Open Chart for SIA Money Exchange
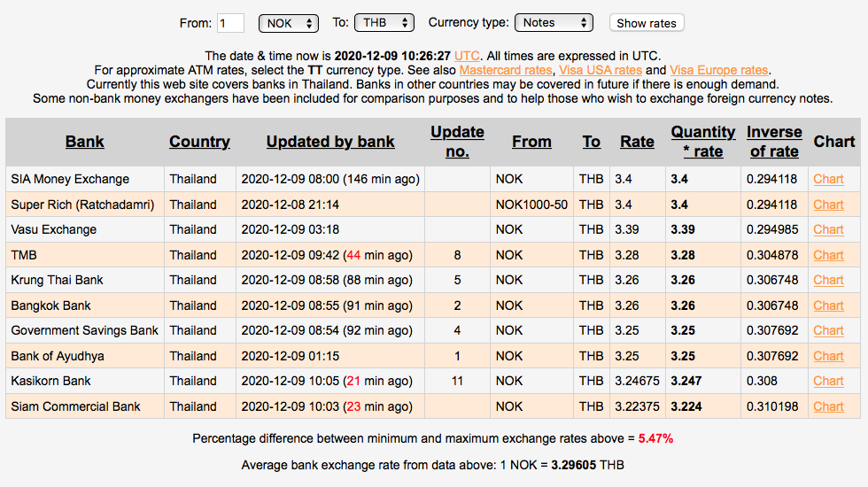 coord(828,179)
